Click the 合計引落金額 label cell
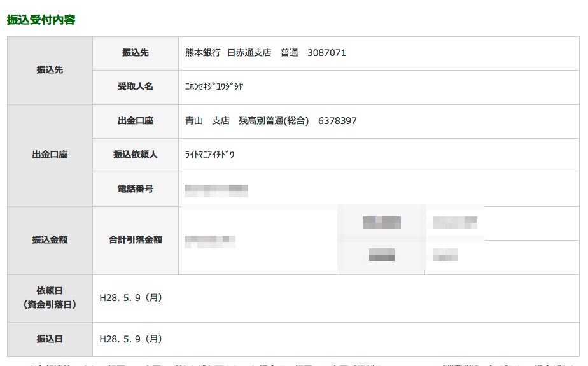Image resolution: width=588 pixels, height=366 pixels. coord(136,240)
